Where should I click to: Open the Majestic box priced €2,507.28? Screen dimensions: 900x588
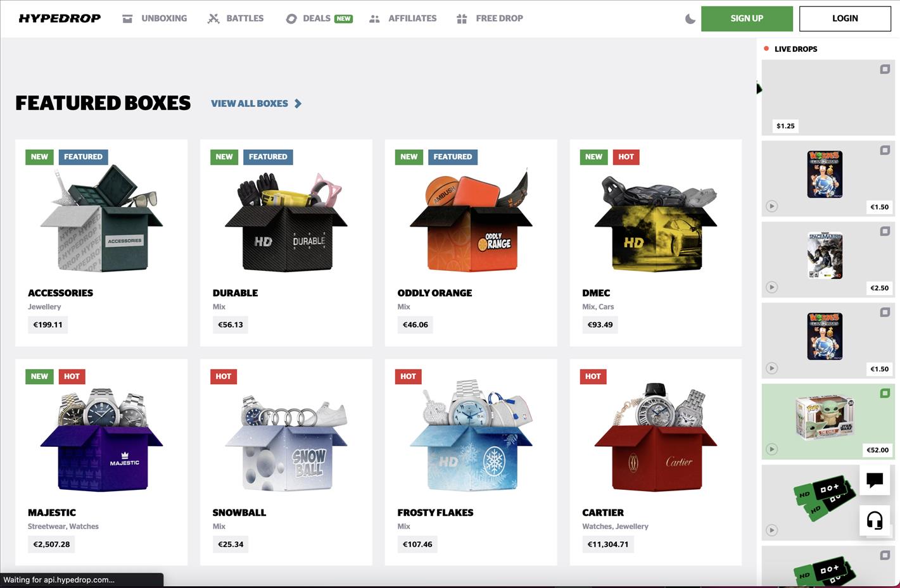[x=101, y=462]
